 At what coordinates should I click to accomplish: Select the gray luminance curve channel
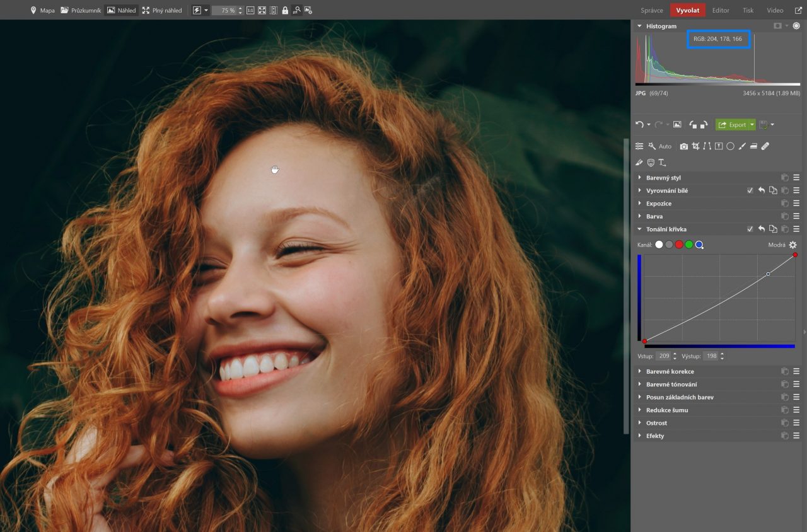(x=669, y=245)
